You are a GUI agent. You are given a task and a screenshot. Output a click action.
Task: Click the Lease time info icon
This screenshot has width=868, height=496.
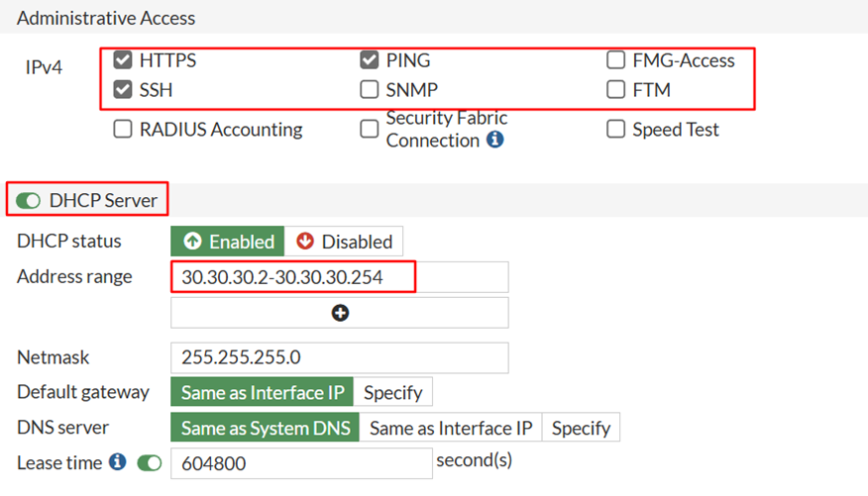[117, 461]
